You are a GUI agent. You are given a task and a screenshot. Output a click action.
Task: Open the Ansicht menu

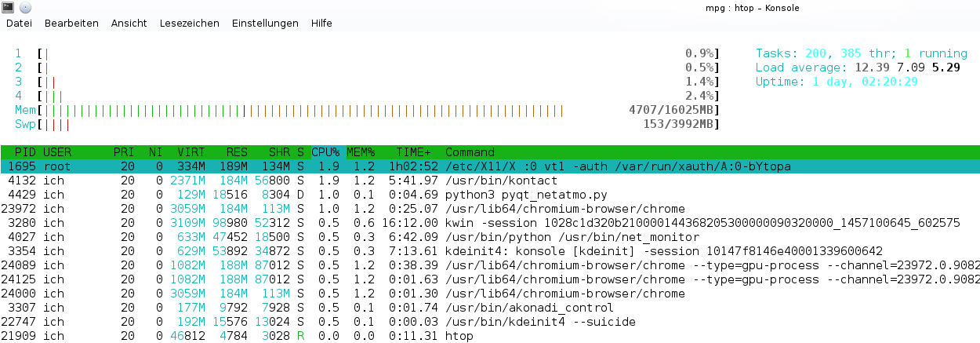(x=129, y=24)
